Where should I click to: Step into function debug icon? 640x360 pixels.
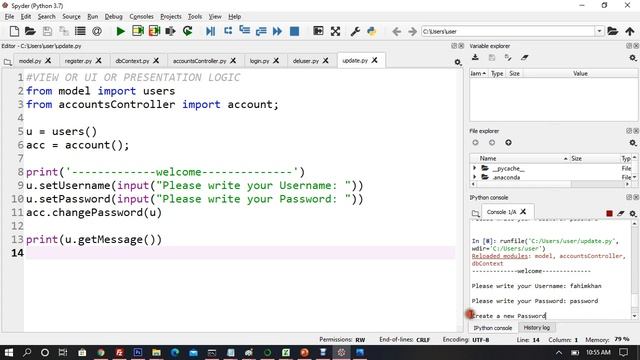point(244,30)
